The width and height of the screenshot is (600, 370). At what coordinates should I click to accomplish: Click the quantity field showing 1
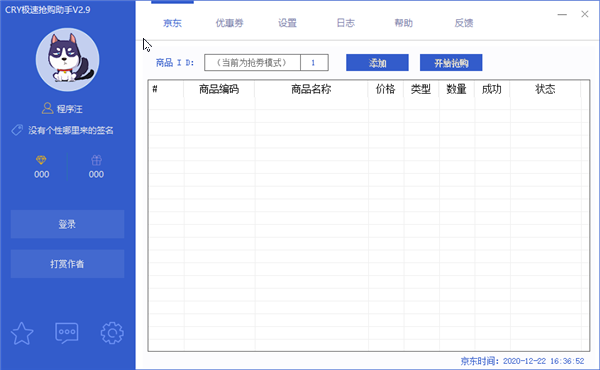(314, 62)
